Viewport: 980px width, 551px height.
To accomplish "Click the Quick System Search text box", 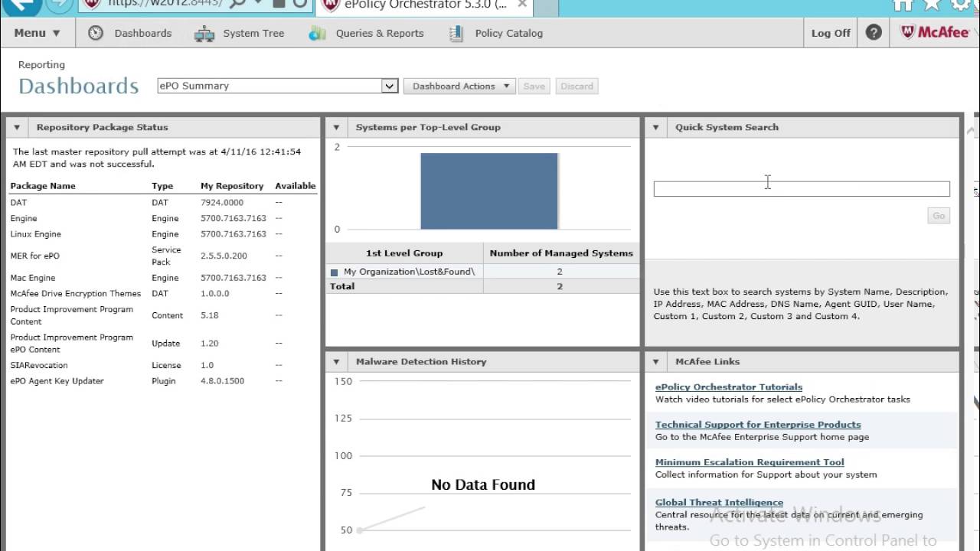I will pos(802,189).
